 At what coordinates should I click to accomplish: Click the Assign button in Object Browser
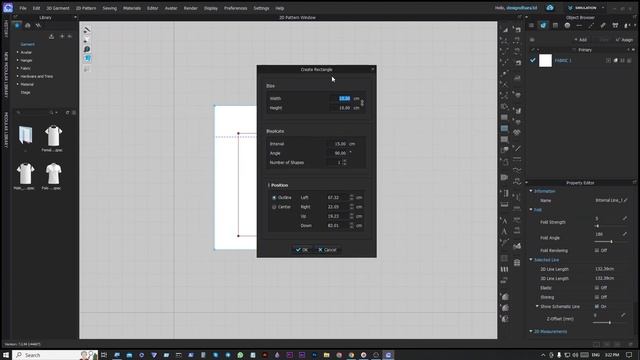coord(624,40)
